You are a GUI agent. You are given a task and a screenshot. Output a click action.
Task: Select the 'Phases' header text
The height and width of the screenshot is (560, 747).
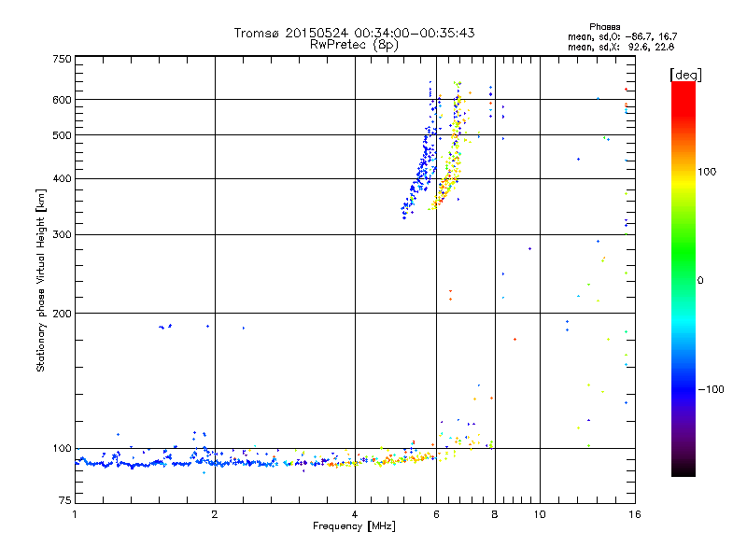pyautogui.click(x=604, y=27)
